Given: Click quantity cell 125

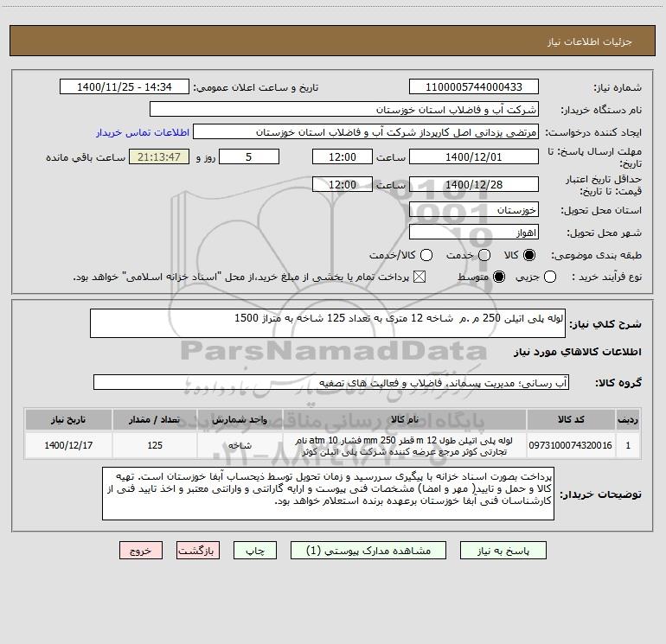Looking at the screenshot, I should 155,445.
